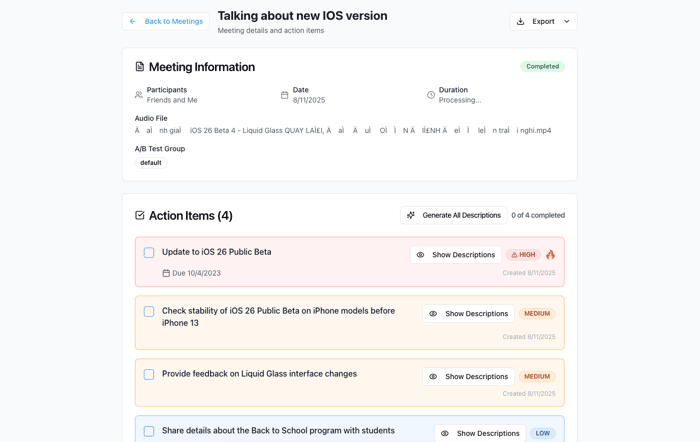The width and height of the screenshot is (700, 442).
Task: Check the Update to iOS 26 Public Beta item
Action: [x=149, y=253]
